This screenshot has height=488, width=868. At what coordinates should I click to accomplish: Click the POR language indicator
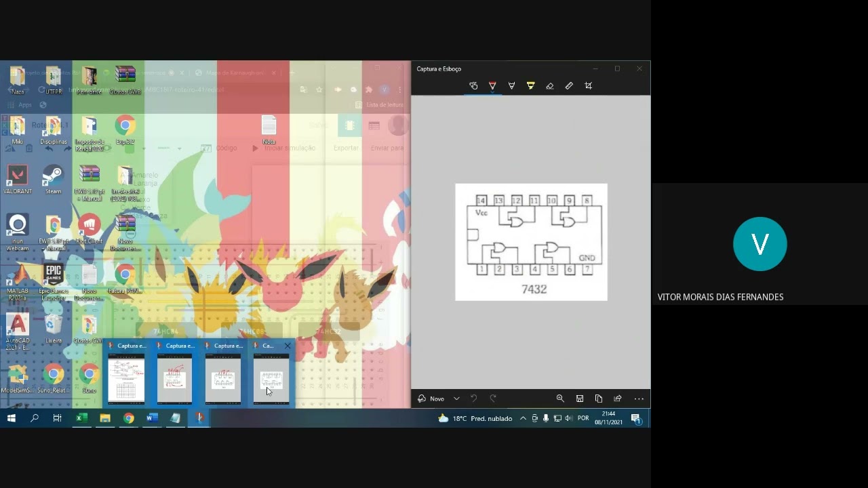pos(583,418)
